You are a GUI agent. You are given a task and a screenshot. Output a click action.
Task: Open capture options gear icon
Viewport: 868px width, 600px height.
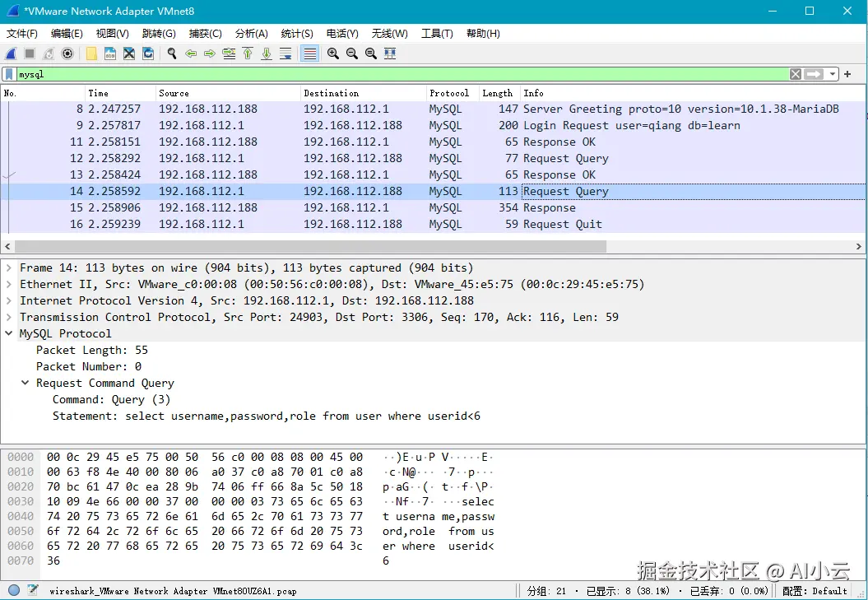tap(67, 53)
